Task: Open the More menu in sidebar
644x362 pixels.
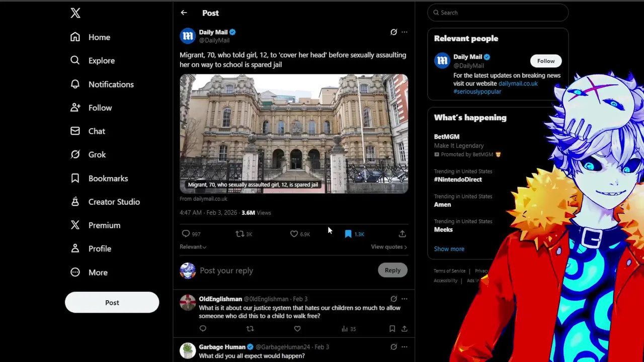Action: [89, 273]
